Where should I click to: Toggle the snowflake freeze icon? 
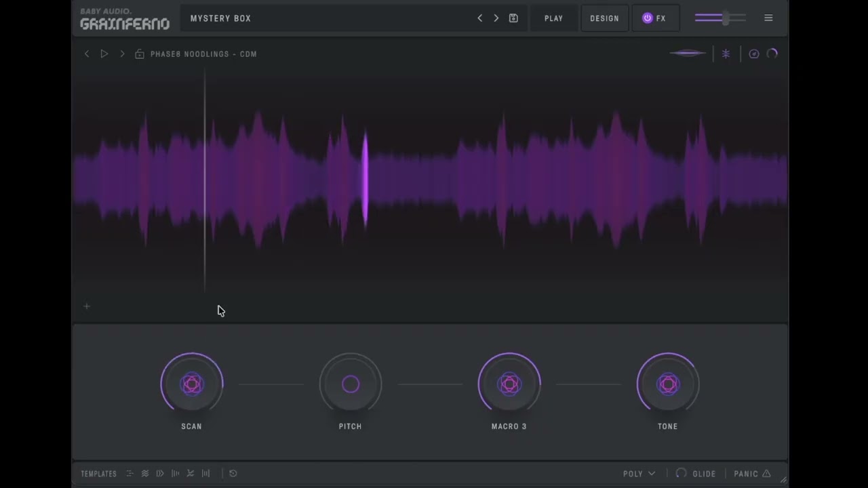(726, 54)
